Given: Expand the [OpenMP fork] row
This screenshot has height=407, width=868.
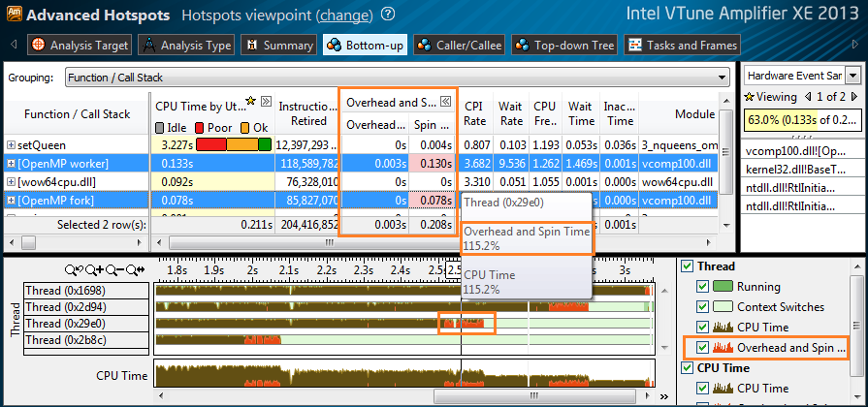Looking at the screenshot, I should coord(11,201).
